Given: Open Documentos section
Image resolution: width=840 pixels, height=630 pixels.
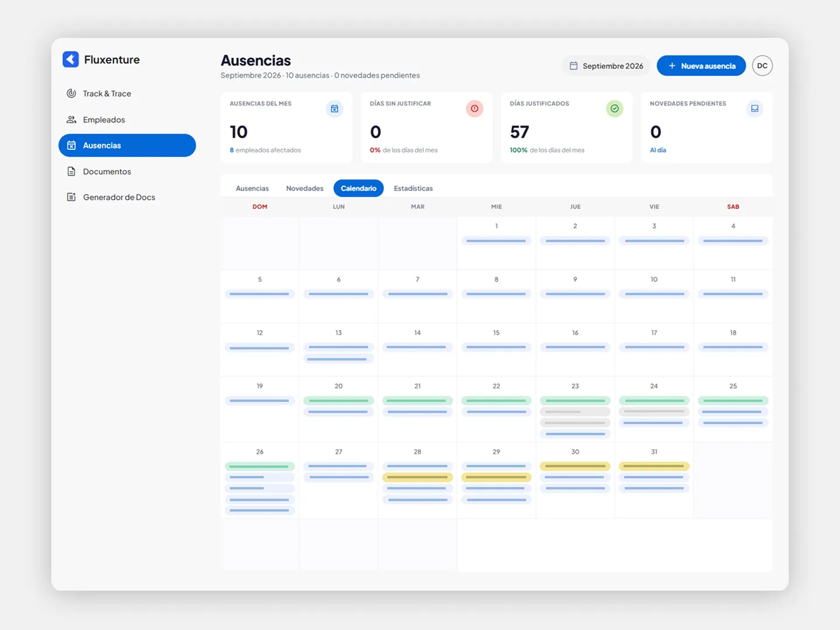Looking at the screenshot, I should click(x=127, y=171).
